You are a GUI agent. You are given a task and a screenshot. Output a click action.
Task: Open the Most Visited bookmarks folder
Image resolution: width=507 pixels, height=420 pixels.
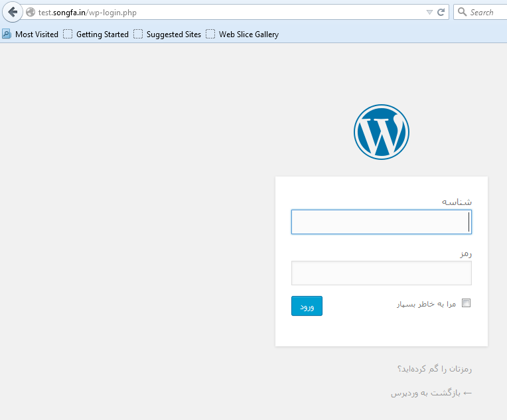click(31, 35)
